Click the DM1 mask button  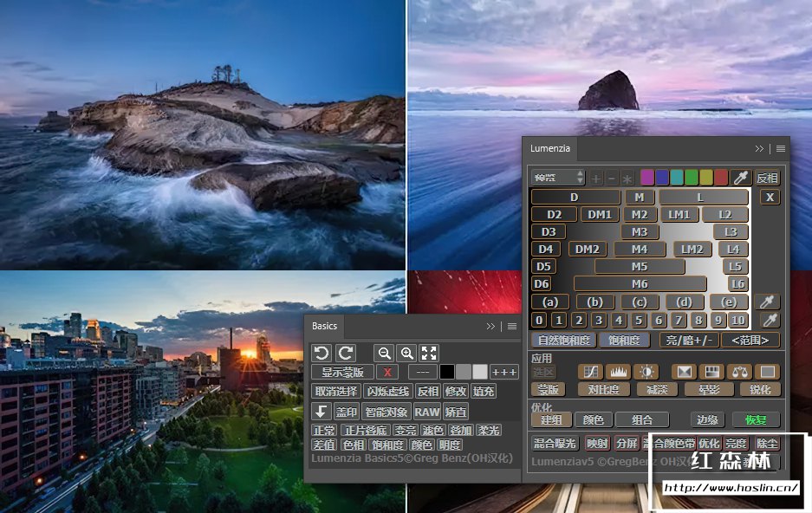click(x=600, y=214)
